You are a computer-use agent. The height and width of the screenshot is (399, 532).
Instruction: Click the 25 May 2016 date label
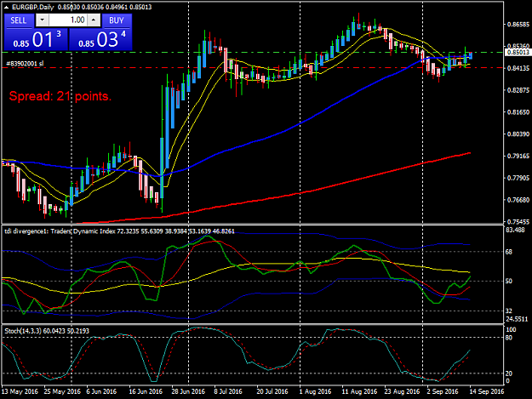(x=62, y=391)
